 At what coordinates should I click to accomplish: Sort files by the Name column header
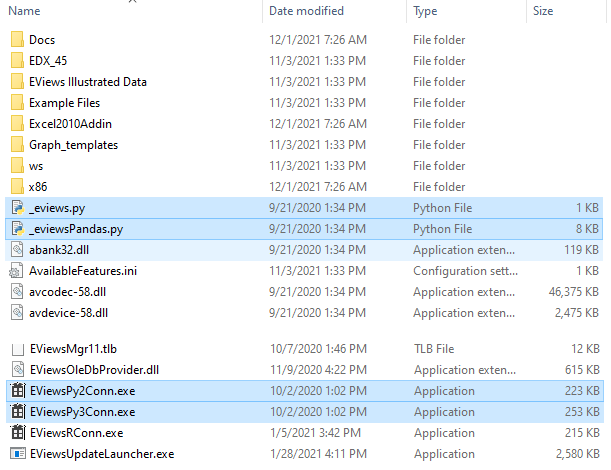[x=24, y=11]
